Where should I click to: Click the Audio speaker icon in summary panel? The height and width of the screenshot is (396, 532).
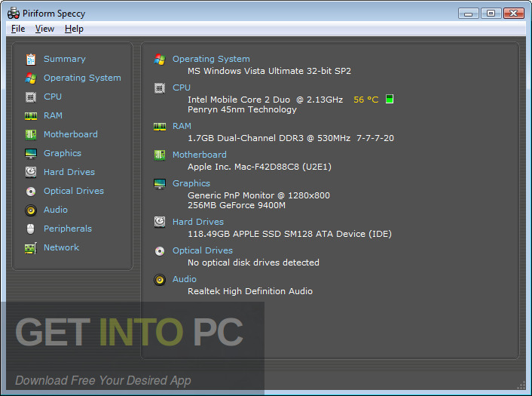(x=160, y=280)
